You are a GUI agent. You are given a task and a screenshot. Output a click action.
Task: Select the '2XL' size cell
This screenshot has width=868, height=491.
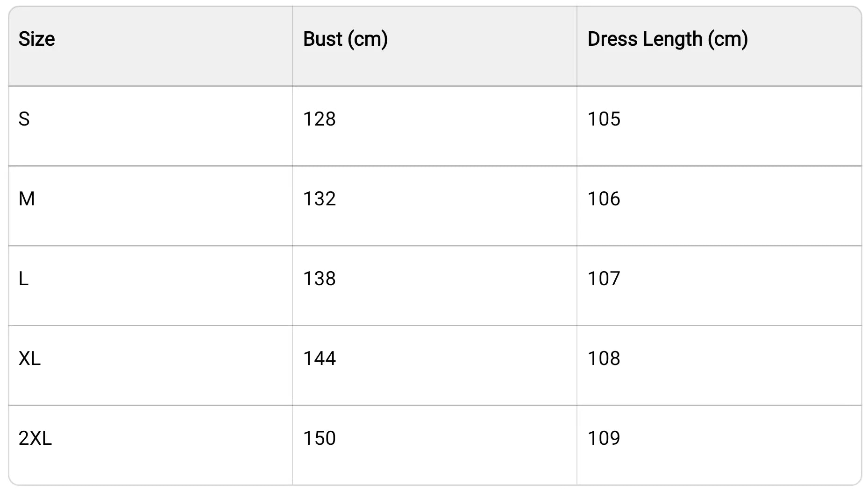[x=35, y=438]
